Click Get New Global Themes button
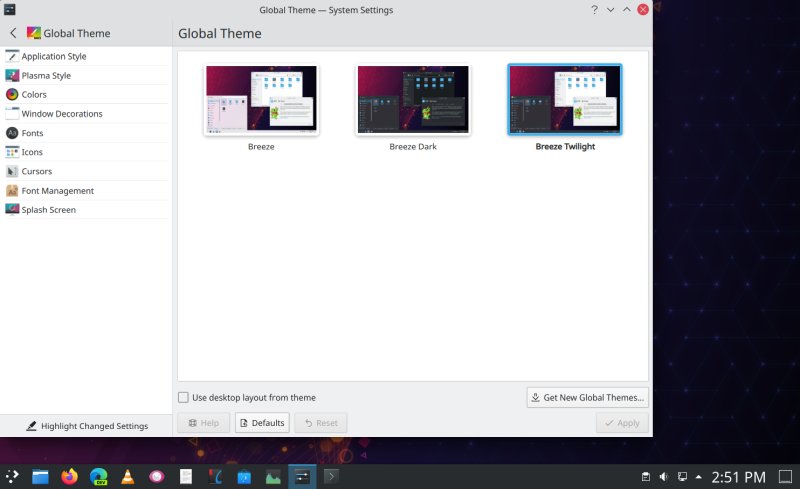 pyautogui.click(x=587, y=397)
